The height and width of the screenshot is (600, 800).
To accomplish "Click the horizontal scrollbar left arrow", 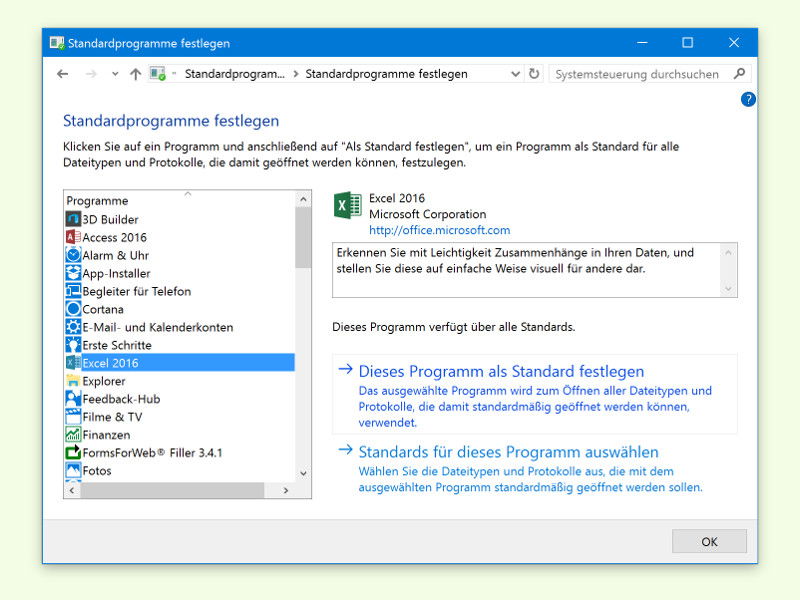I will (72, 490).
